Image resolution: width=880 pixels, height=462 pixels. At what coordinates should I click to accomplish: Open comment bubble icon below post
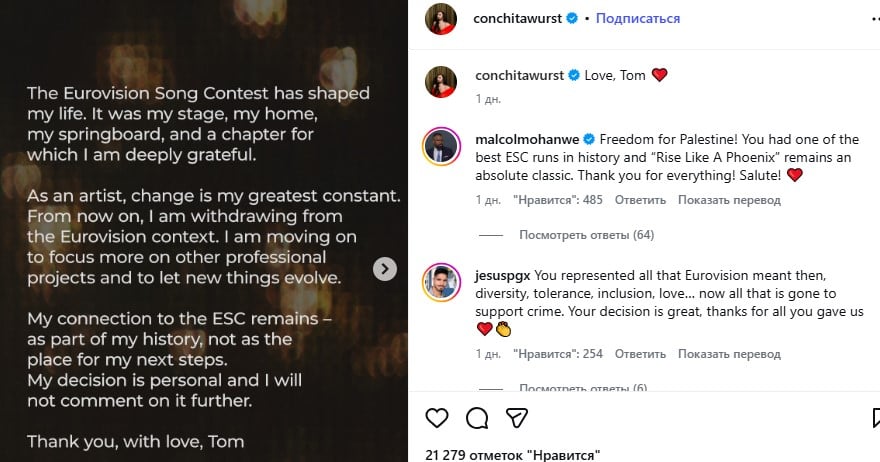(x=477, y=417)
